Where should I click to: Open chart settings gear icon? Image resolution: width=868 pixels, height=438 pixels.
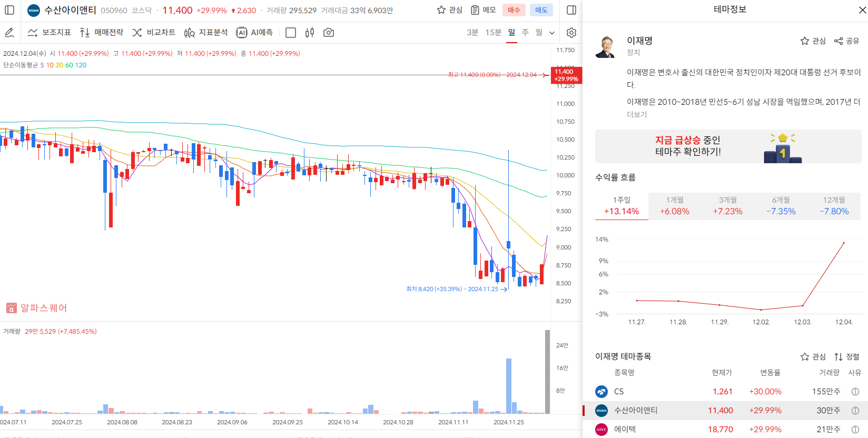tap(571, 33)
